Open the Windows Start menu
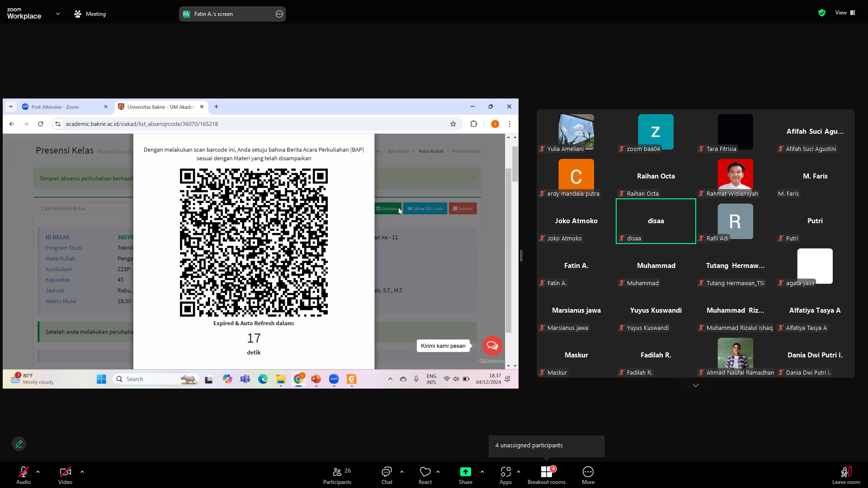This screenshot has width=868, height=488. (x=101, y=379)
